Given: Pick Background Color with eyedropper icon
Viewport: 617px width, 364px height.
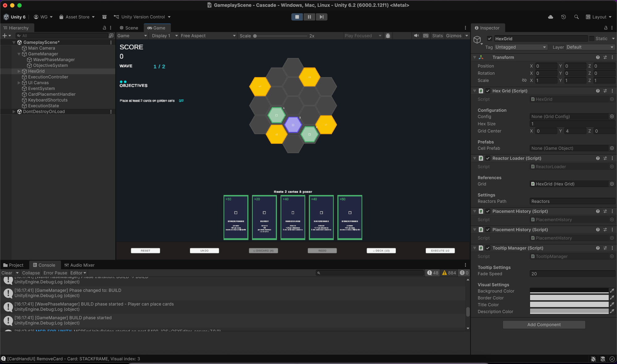Looking at the screenshot, I should tap(612, 291).
